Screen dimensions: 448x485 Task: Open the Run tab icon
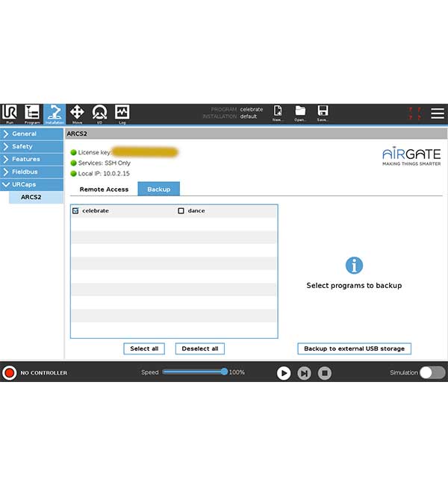point(10,113)
